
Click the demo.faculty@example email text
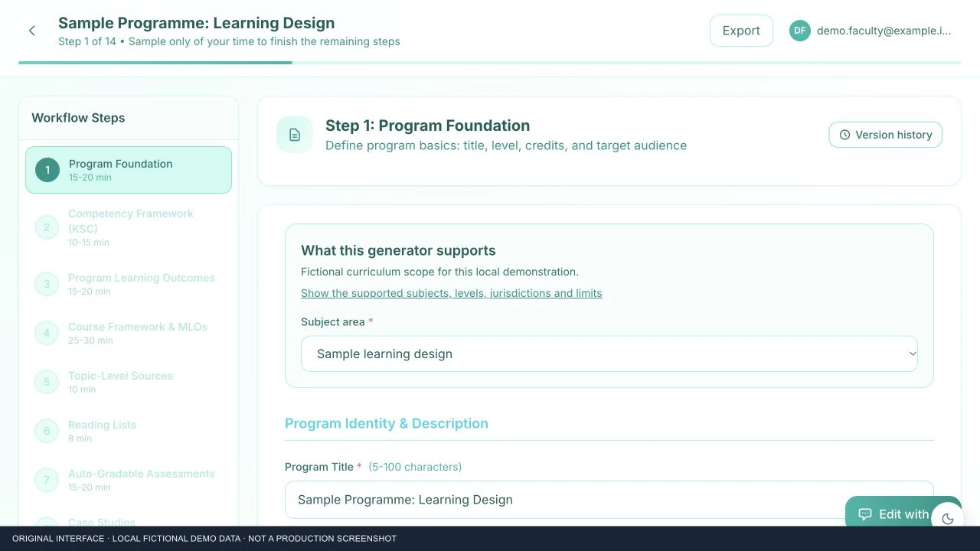(884, 31)
